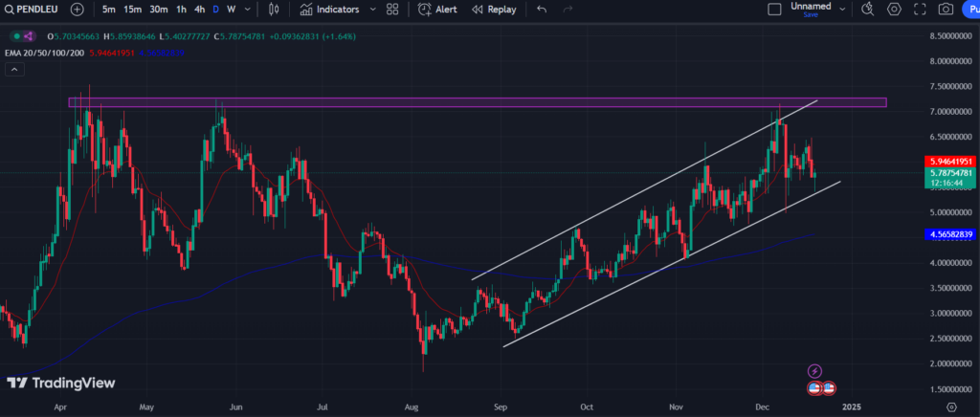Select the daily D timeframe
Viewport: 980px width, 417px height.
[215, 10]
